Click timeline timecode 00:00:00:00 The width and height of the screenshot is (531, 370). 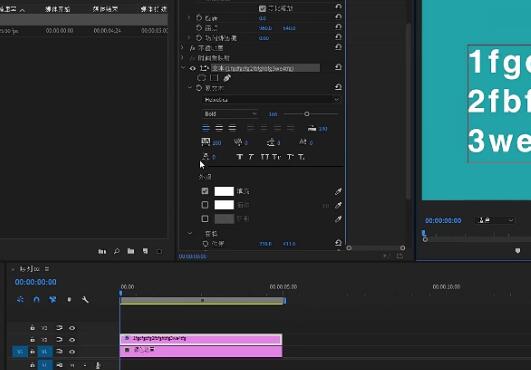click(x=36, y=282)
